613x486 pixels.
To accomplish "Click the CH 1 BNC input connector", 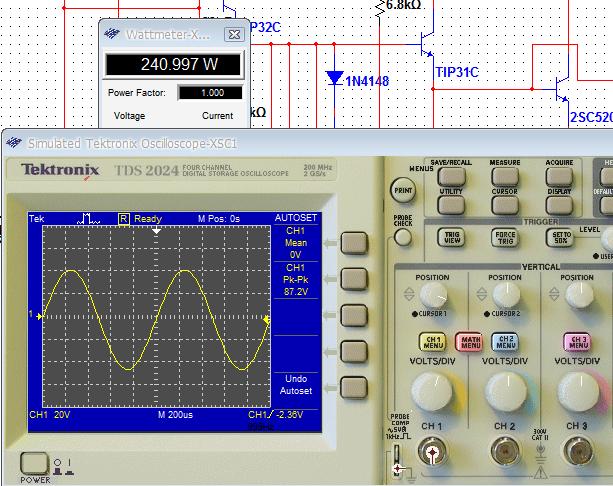I will 432,452.
